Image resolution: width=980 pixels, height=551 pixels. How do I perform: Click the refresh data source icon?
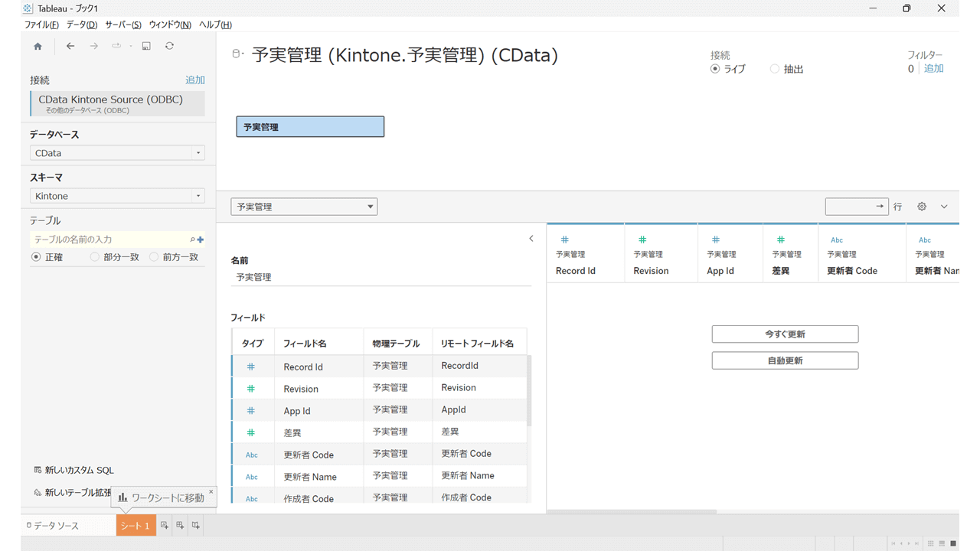pyautogui.click(x=169, y=46)
